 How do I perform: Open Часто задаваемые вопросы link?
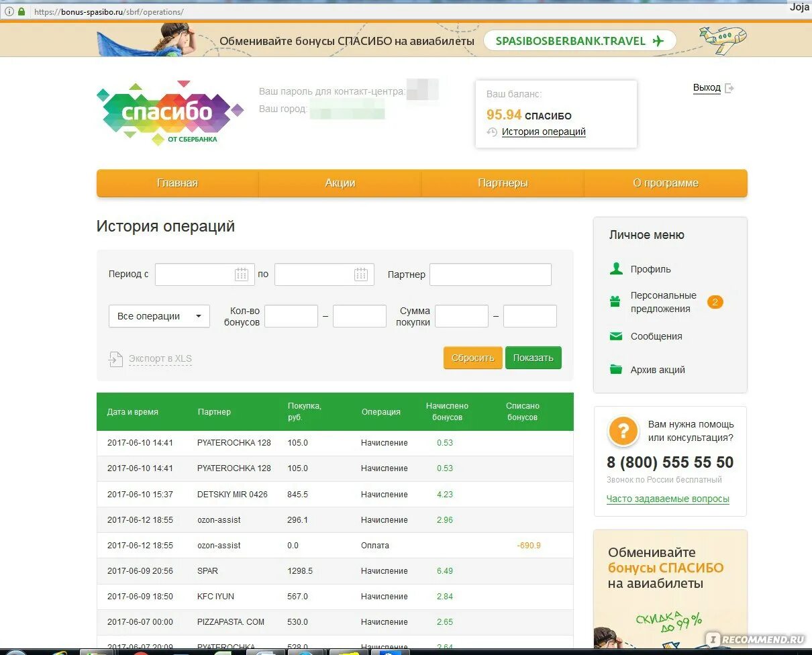click(668, 499)
